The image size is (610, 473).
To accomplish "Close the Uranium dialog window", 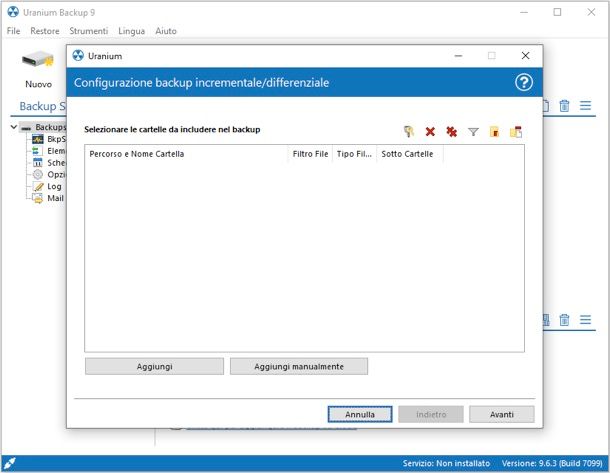I will (525, 56).
